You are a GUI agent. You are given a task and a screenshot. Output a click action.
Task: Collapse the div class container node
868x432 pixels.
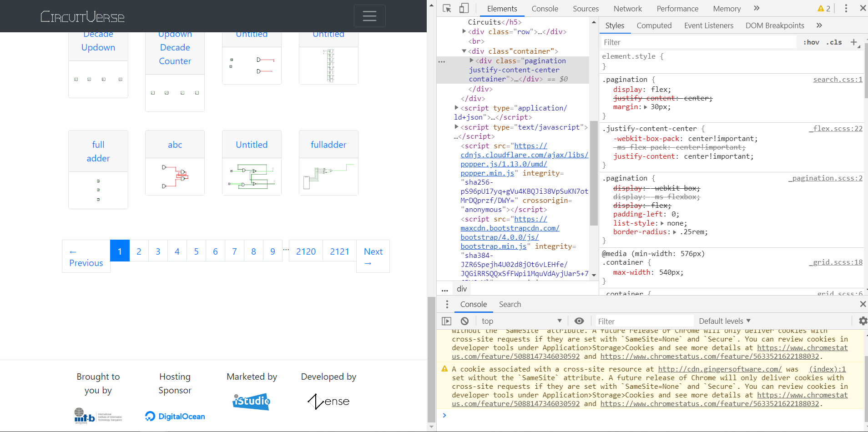click(464, 51)
